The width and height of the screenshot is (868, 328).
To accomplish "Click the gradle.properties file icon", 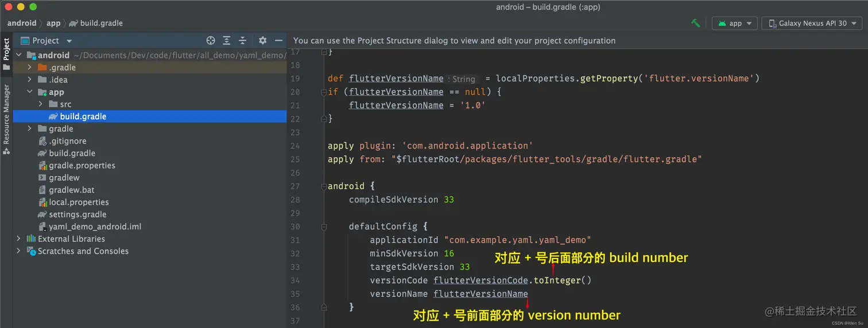I will (x=42, y=166).
